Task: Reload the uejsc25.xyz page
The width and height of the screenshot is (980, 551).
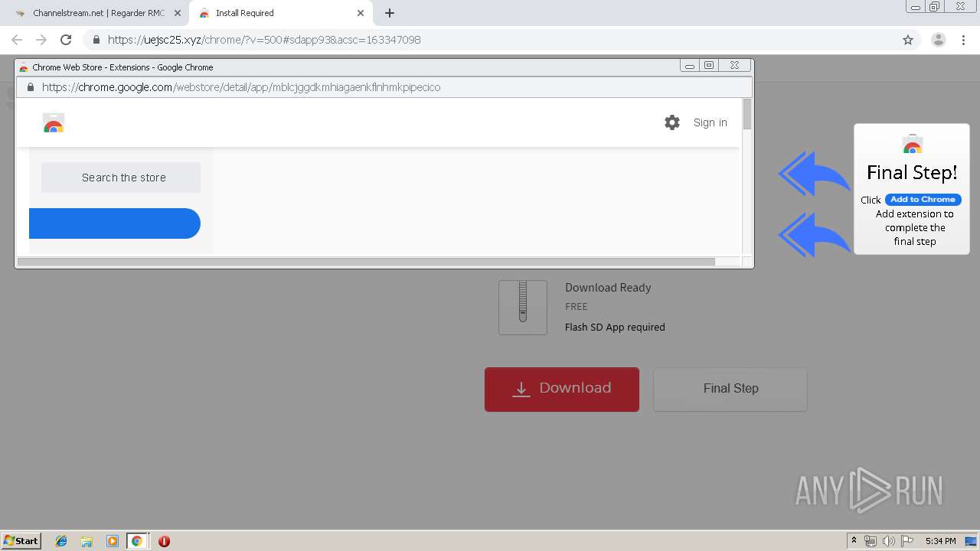Action: tap(66, 40)
